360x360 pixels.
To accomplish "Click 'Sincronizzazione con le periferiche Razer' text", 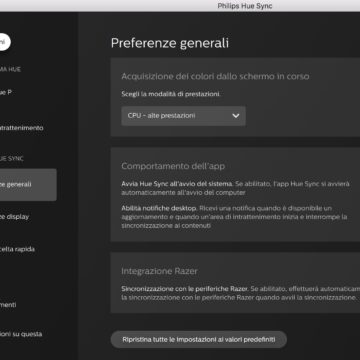I will (185, 288).
